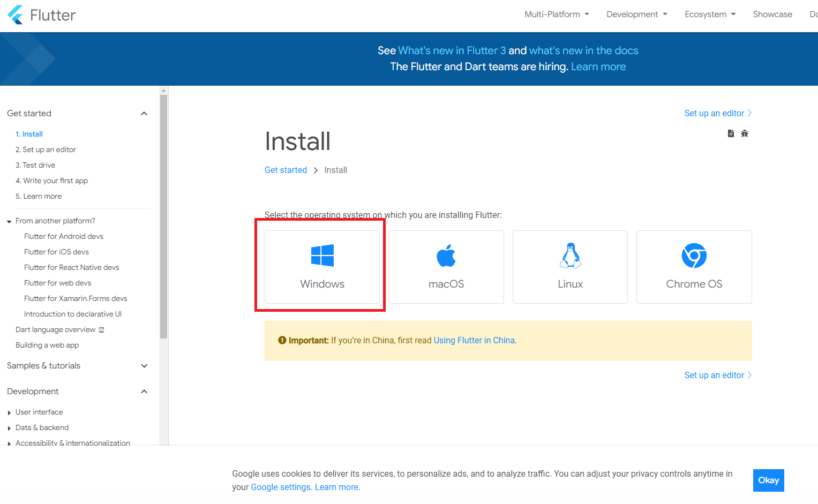Open 2. Set up an editor sidebar item

click(46, 149)
